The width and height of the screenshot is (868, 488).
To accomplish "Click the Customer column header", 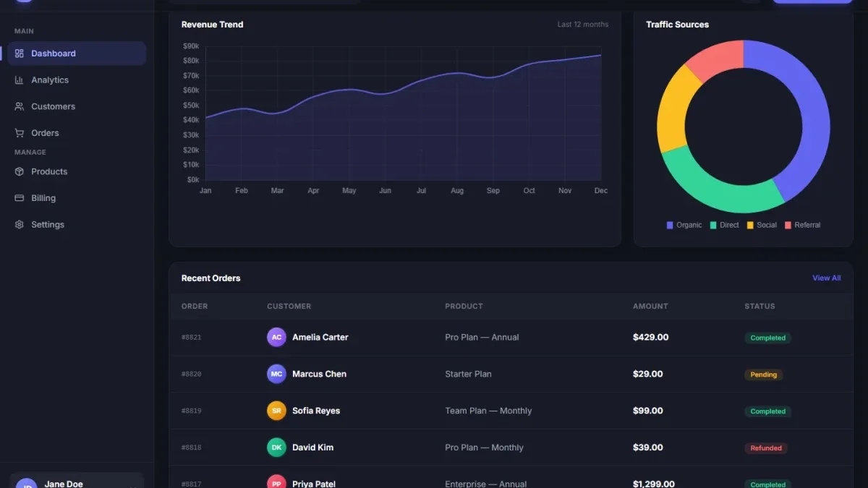I will click(x=289, y=307).
